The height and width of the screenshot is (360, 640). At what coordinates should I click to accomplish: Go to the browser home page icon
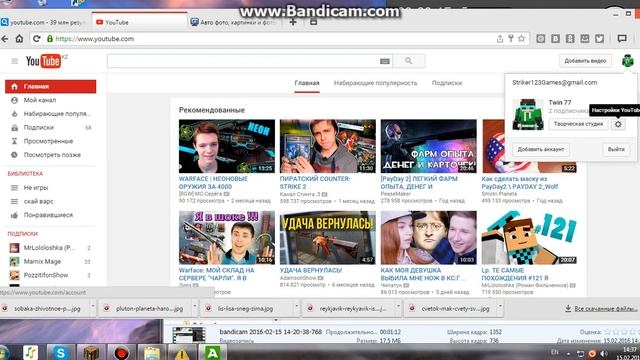[19, 39]
